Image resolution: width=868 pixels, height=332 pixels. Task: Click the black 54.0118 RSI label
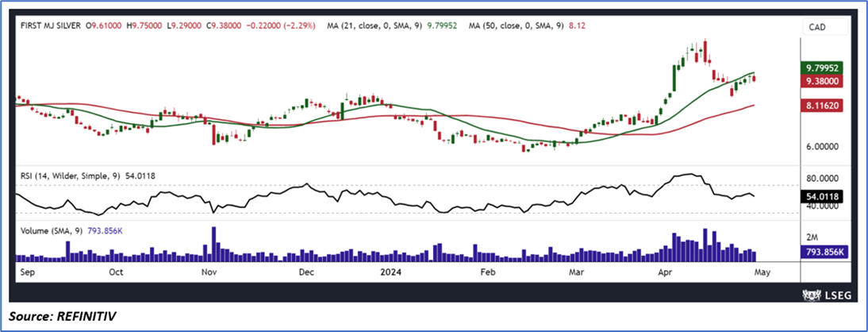pos(822,195)
